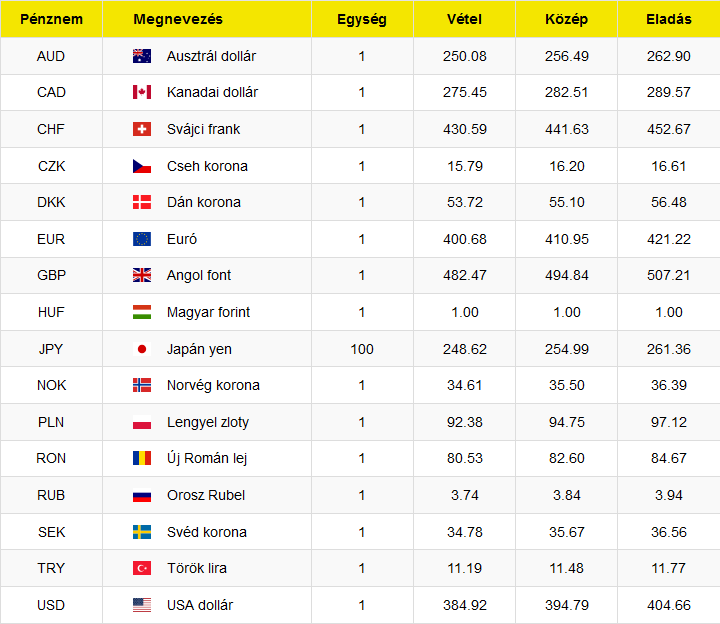
Task: Click the Vétel column header
Action: tap(464, 19)
